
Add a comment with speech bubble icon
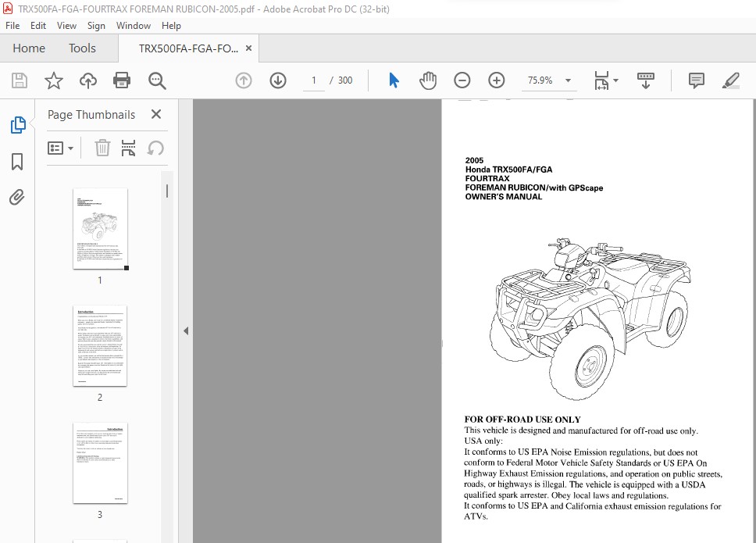(x=696, y=80)
